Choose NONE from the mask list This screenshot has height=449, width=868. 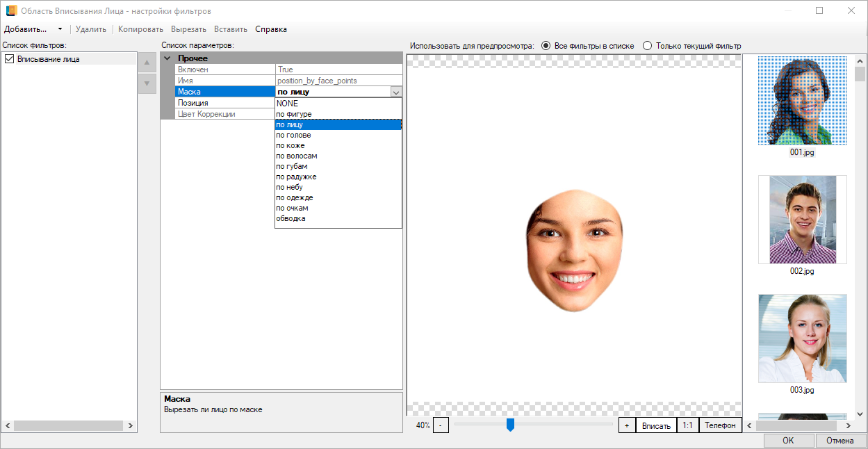click(338, 104)
